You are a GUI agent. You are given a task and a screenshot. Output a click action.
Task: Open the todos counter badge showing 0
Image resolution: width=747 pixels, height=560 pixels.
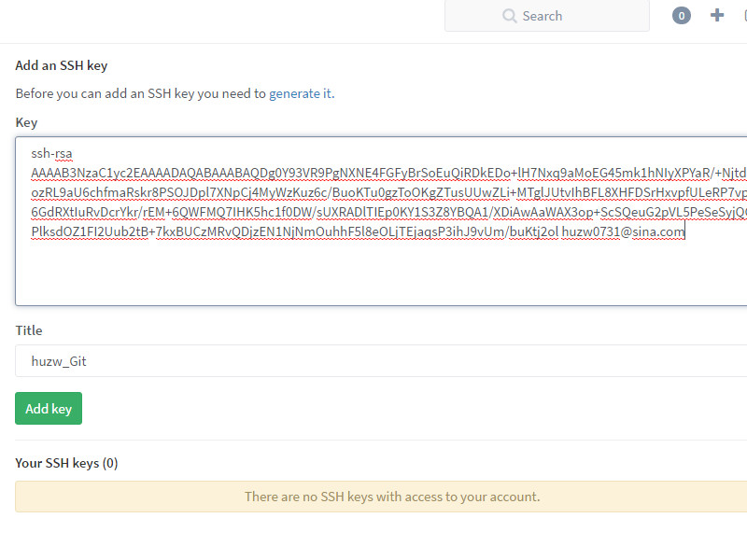(x=682, y=16)
